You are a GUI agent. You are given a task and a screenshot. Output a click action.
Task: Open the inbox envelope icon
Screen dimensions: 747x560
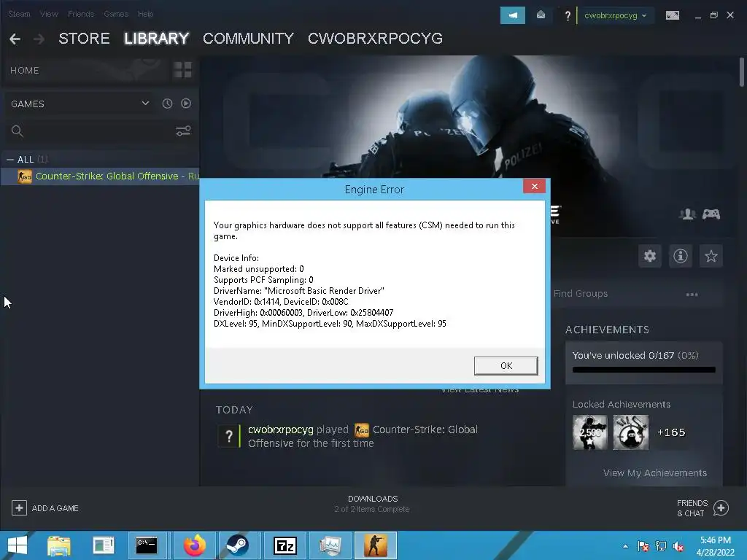click(x=541, y=15)
